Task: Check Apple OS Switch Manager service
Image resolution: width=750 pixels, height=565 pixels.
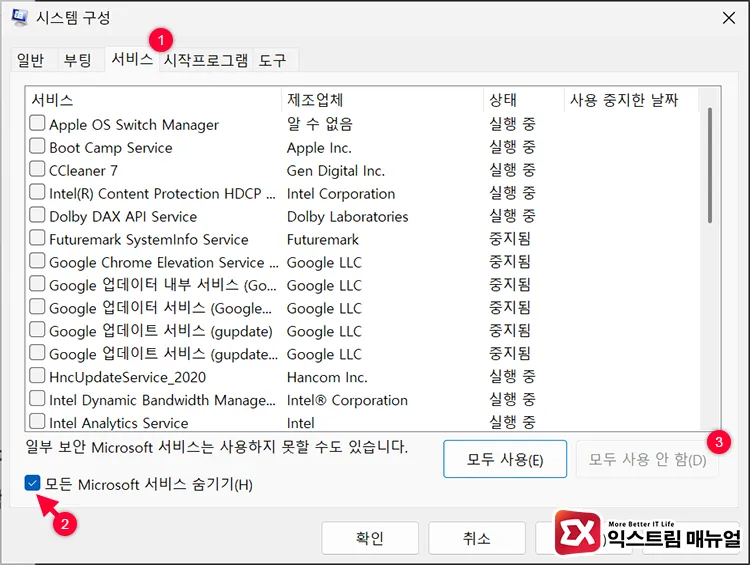Action: coord(37,123)
